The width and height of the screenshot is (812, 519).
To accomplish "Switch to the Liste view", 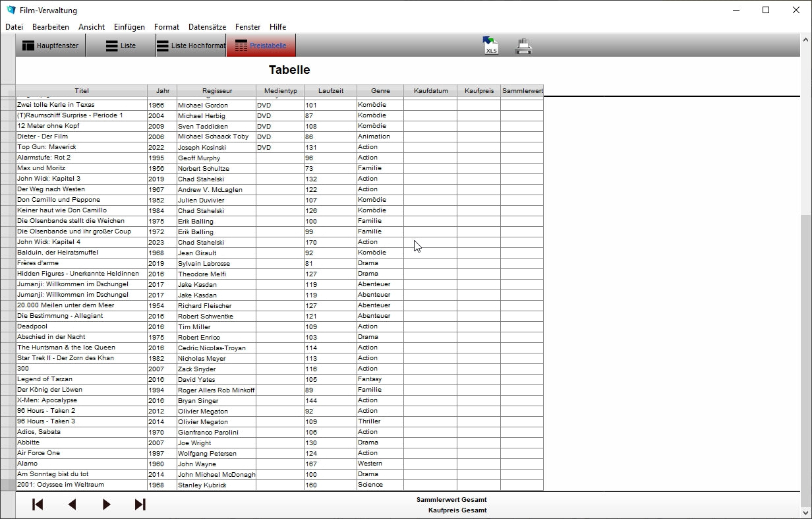I will pyautogui.click(x=121, y=46).
